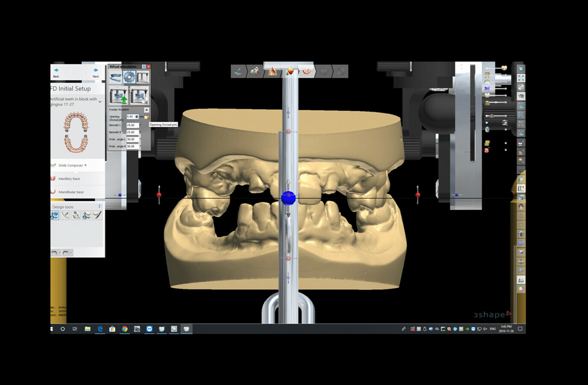Select the incisal pin drop icon in the top toolbar
588x385 pixels.
pos(290,71)
